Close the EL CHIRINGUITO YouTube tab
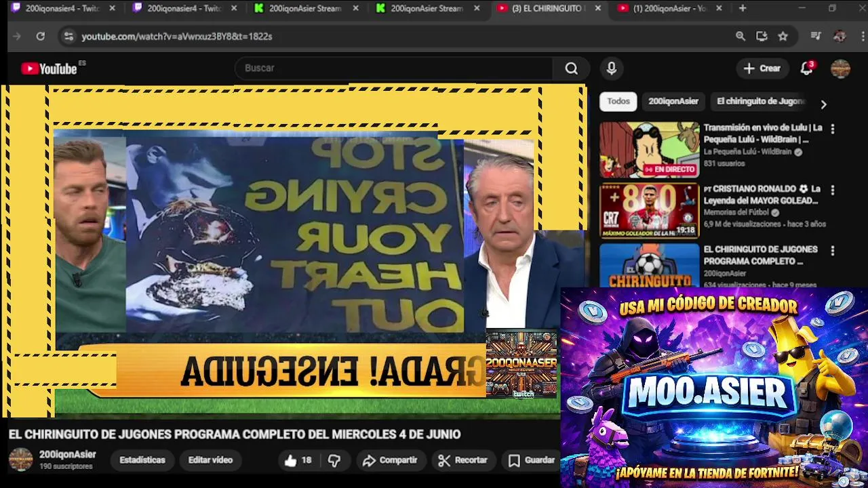Viewport: 868px width, 488px height. point(597,8)
